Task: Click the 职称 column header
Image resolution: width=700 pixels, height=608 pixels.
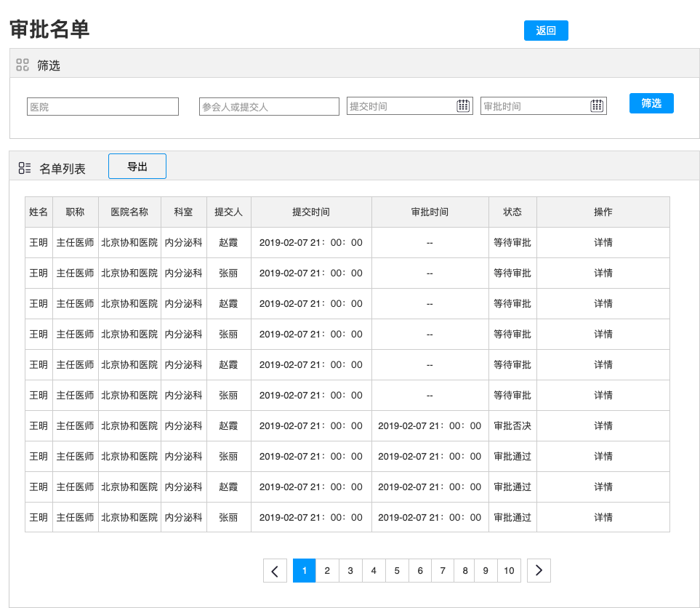Action: (x=75, y=212)
